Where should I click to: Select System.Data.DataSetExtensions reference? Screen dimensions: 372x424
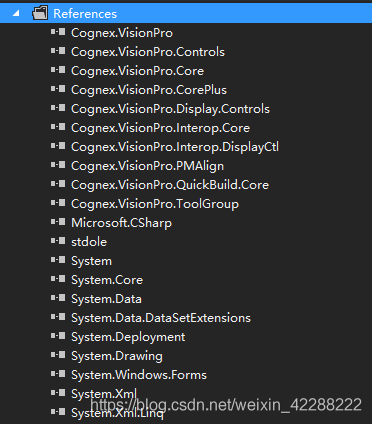[161, 318]
